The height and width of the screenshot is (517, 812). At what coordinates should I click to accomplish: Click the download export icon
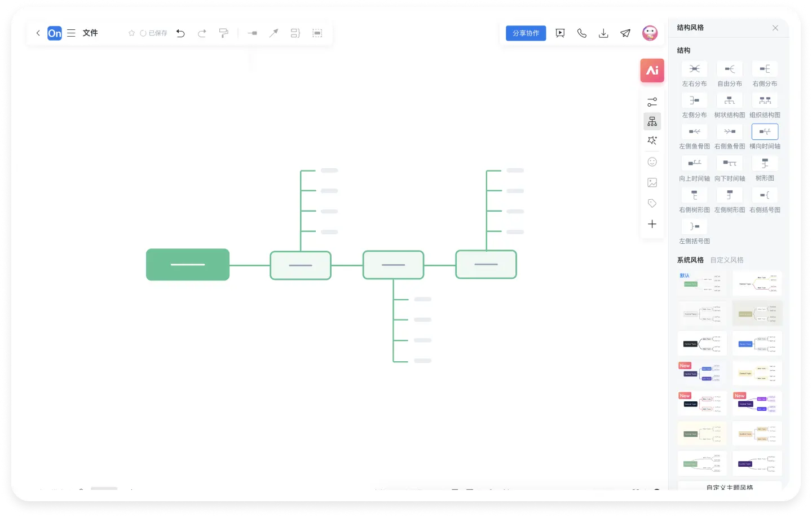[603, 33]
